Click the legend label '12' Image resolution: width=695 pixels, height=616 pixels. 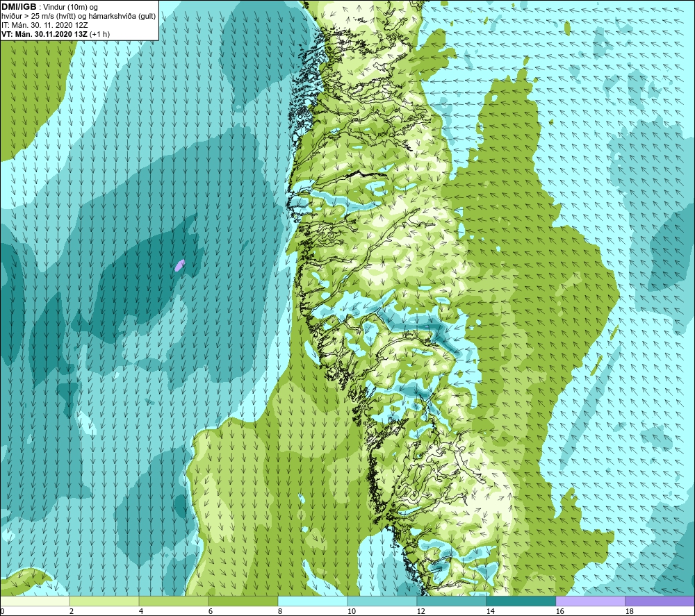point(420,612)
